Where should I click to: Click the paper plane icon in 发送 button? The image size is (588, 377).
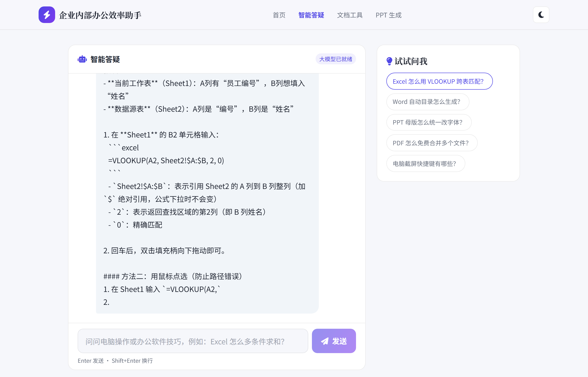click(325, 341)
